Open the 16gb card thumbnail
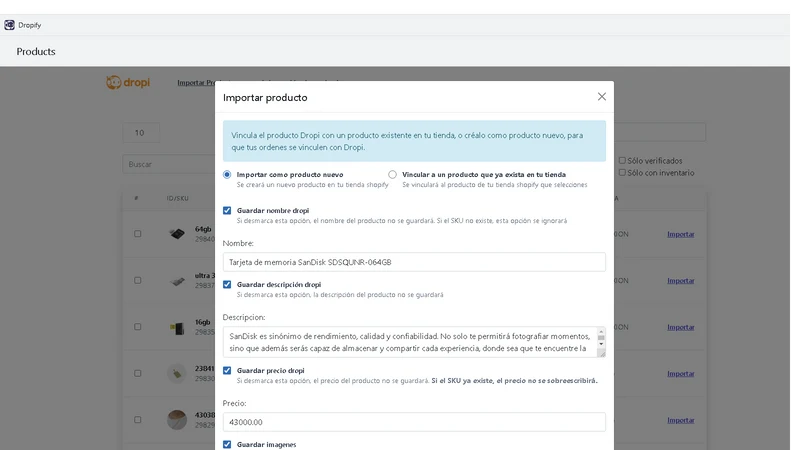Image resolution: width=800 pixels, height=450 pixels. [177, 328]
